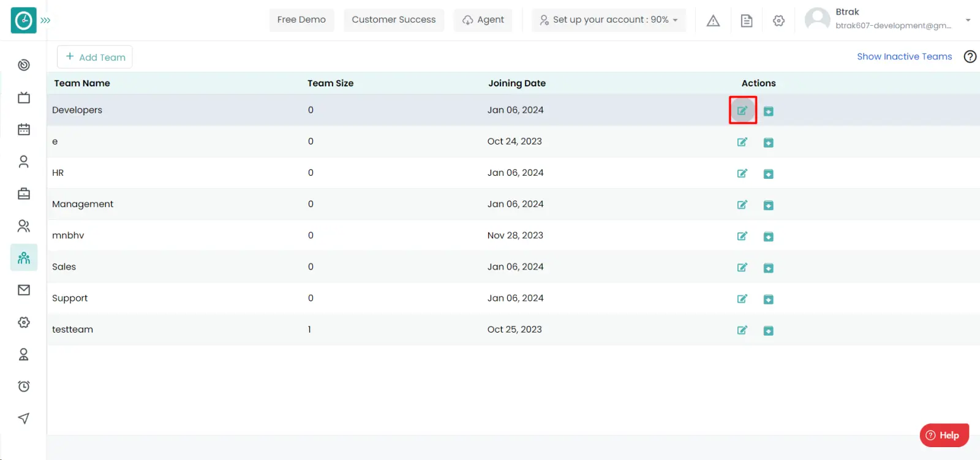Open the alarm clock sidebar icon
The height and width of the screenshot is (460, 980).
click(24, 386)
